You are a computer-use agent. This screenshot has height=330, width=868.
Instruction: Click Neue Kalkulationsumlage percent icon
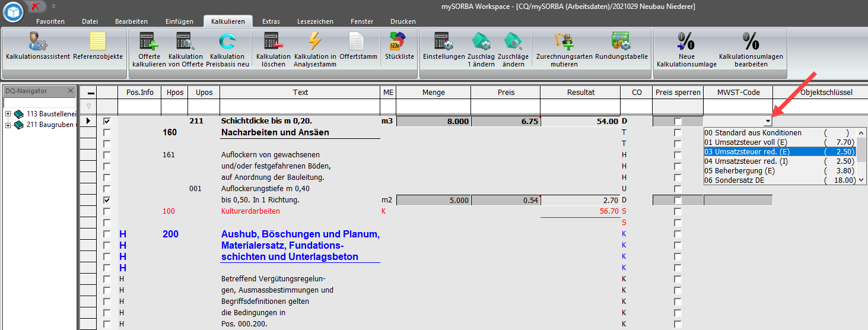[686, 43]
